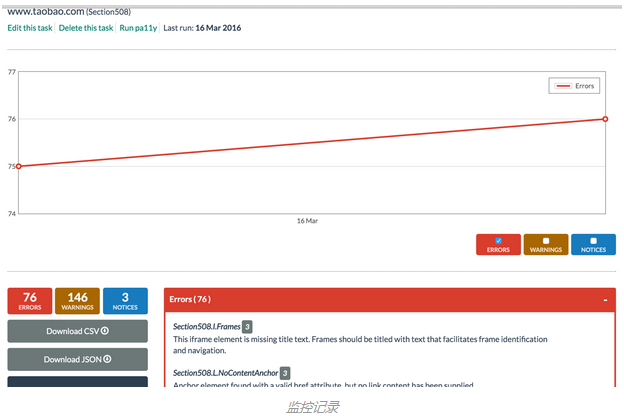Expand the Section508.L.NoContentAnchor error entry
The height and width of the screenshot is (416, 624).
[x=225, y=373]
